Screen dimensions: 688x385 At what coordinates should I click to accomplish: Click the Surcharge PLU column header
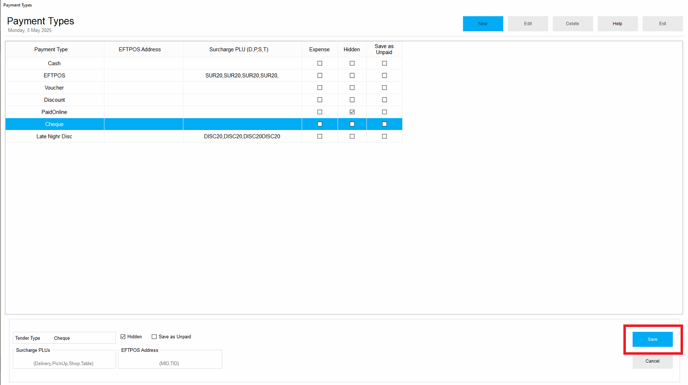243,50
